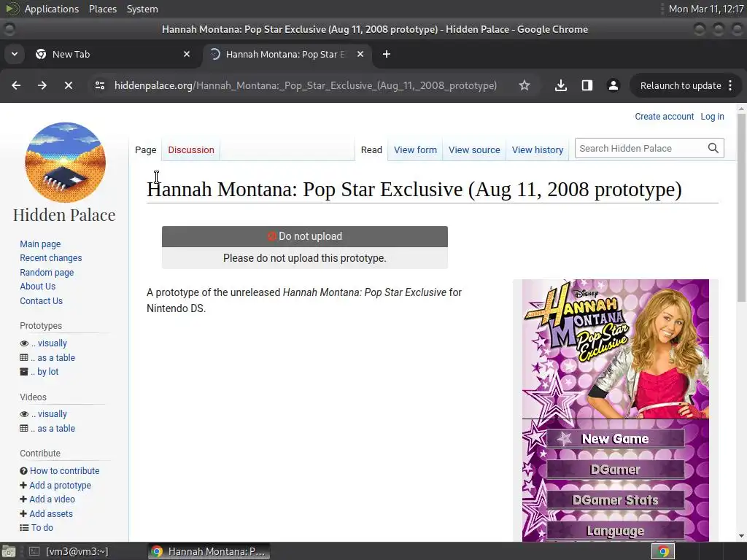The image size is (747, 560).
Task: Click the browser forward arrow
Action: tap(42, 86)
